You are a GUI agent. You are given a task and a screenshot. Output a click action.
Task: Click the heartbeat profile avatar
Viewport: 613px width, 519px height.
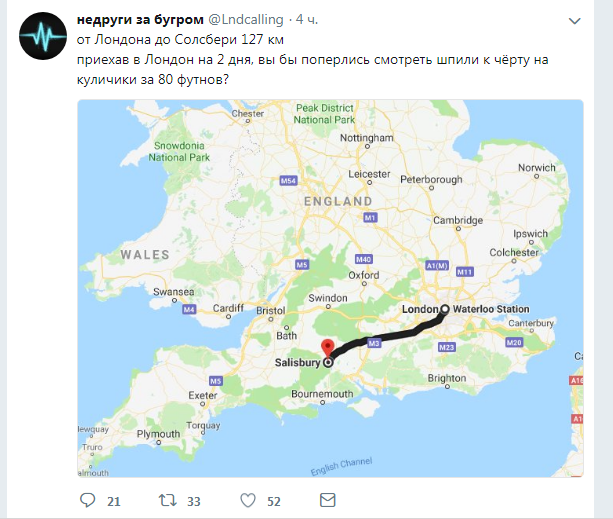click(x=43, y=36)
